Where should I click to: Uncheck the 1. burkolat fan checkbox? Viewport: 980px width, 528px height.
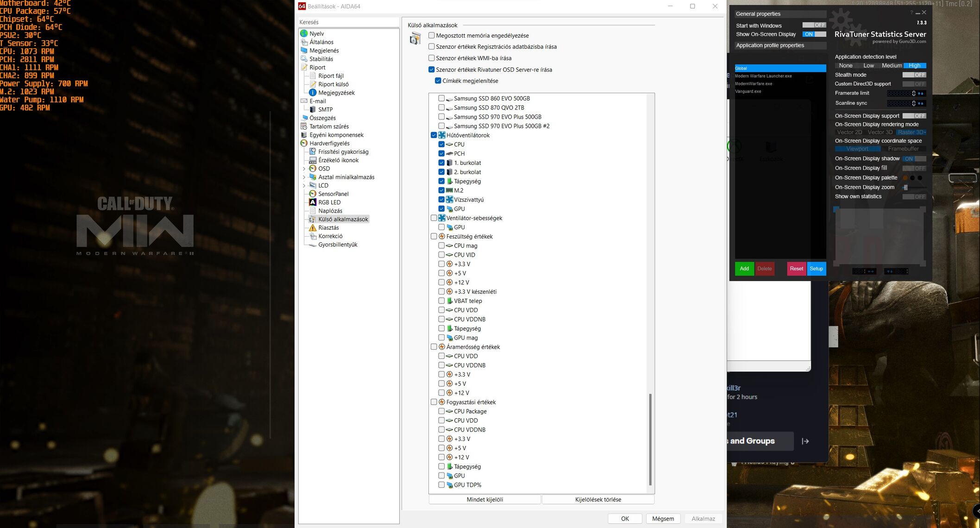(x=441, y=163)
